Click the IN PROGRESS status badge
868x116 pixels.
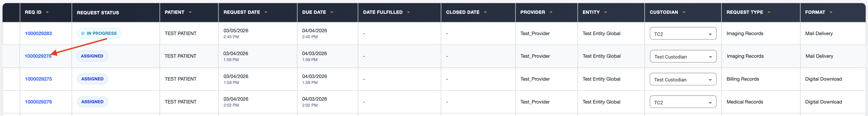99,34
